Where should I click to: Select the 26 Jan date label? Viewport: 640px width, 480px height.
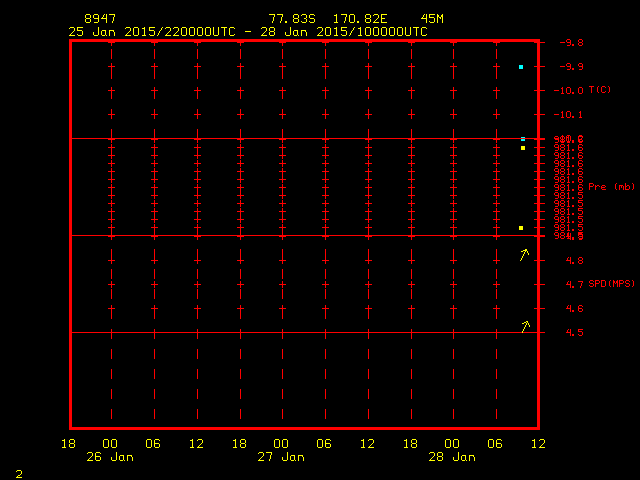click(x=110, y=457)
